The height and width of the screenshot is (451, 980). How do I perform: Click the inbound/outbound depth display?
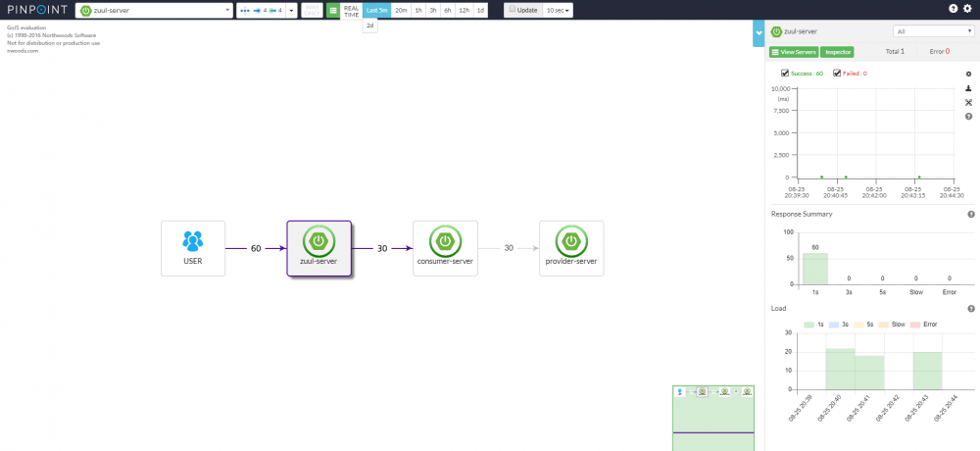coord(262,10)
